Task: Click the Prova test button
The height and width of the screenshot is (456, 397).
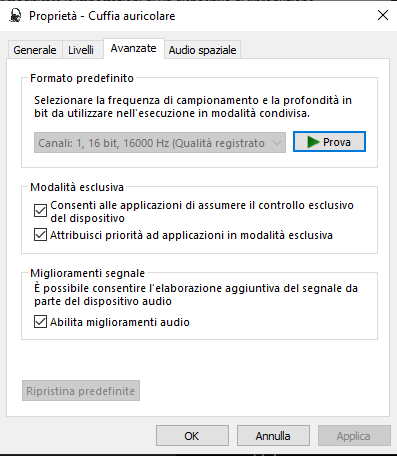Action: click(x=329, y=142)
